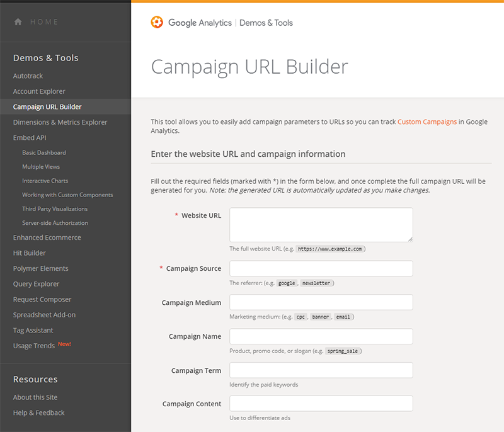Image resolution: width=504 pixels, height=432 pixels.
Task: Open Query Explorer tool
Action: pos(36,284)
